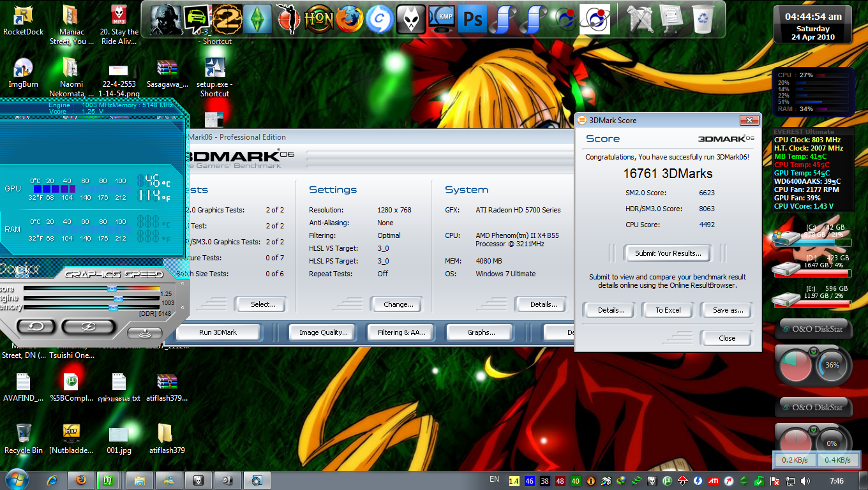Click the clock gadget showing 04:44:54 am

coord(813,24)
